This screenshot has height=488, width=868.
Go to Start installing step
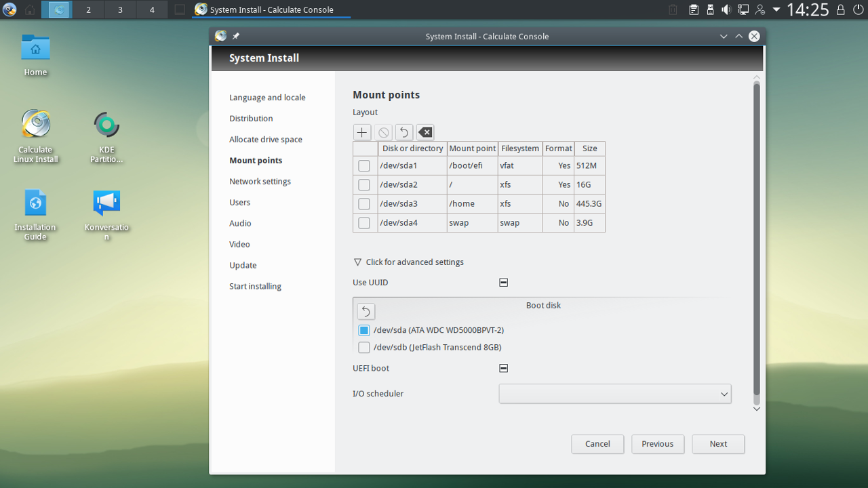click(255, 287)
